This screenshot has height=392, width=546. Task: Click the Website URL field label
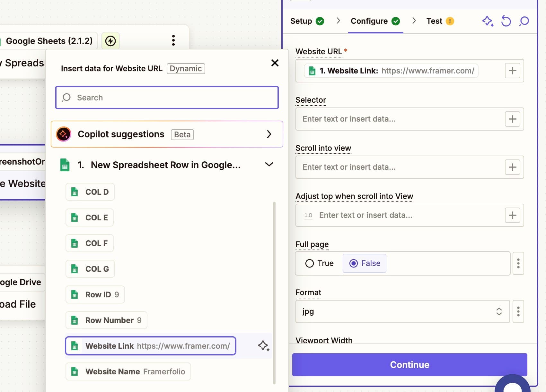pyautogui.click(x=319, y=51)
